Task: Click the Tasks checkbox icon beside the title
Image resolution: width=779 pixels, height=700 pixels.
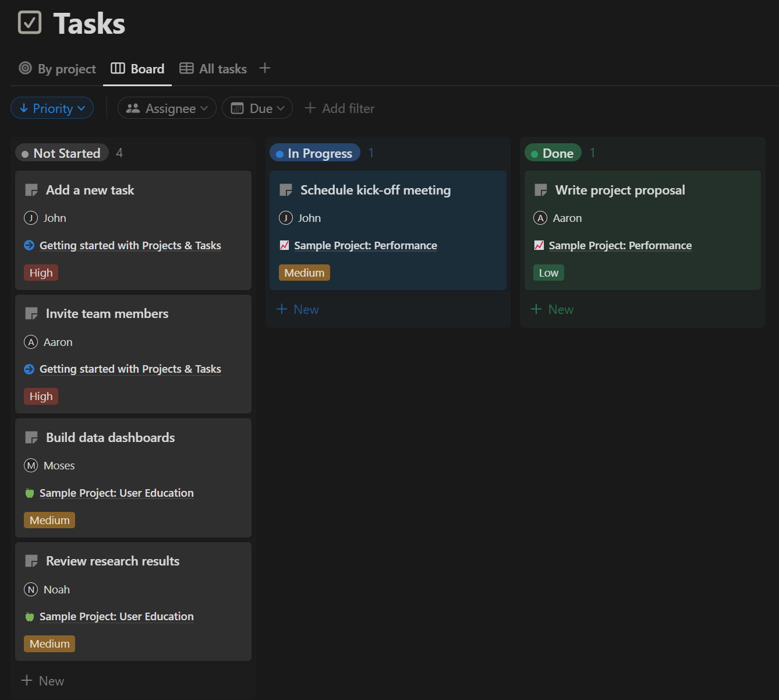Action: point(30,23)
